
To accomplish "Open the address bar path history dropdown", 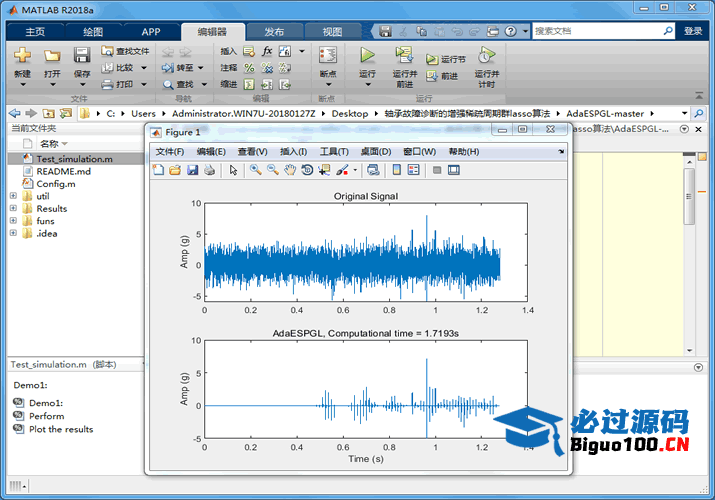I will (684, 113).
